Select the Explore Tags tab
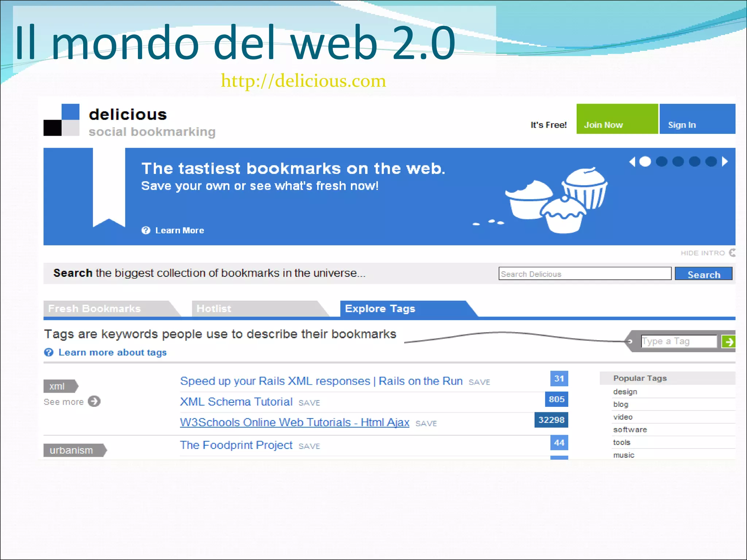747x560 pixels. [409, 309]
